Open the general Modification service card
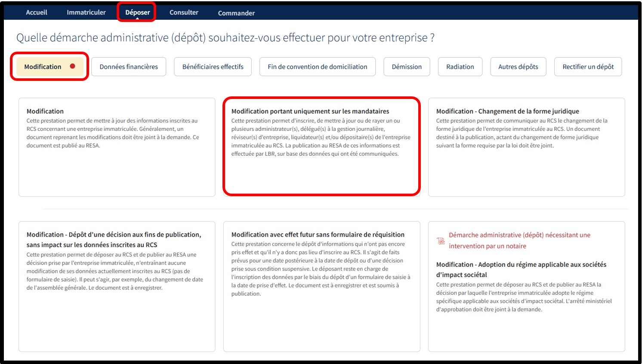Screen dimensions: 642x364 coord(117,147)
